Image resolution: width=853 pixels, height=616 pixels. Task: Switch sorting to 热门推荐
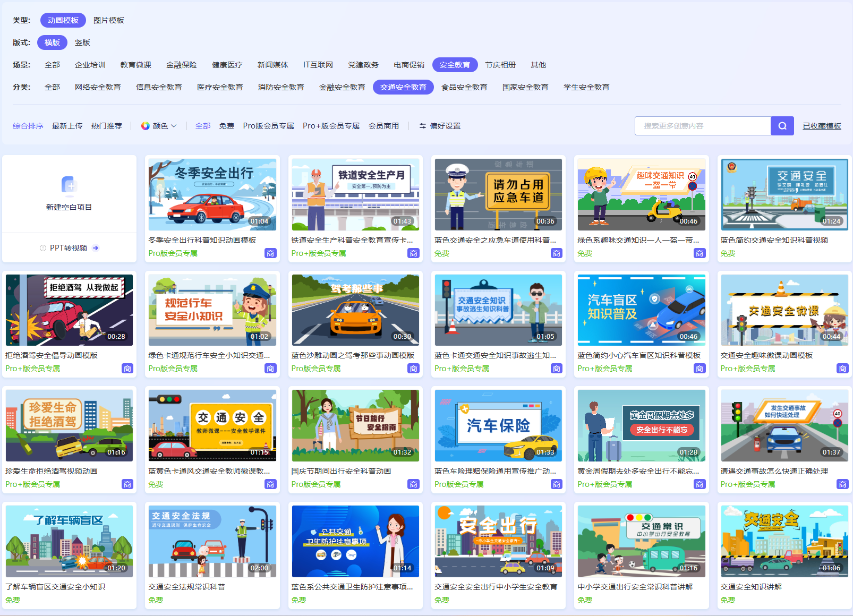(106, 126)
